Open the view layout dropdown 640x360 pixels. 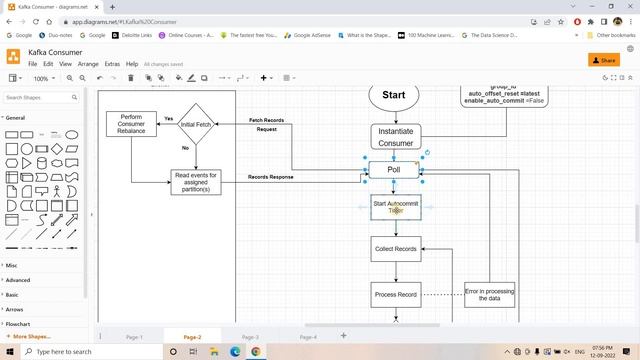coord(15,78)
